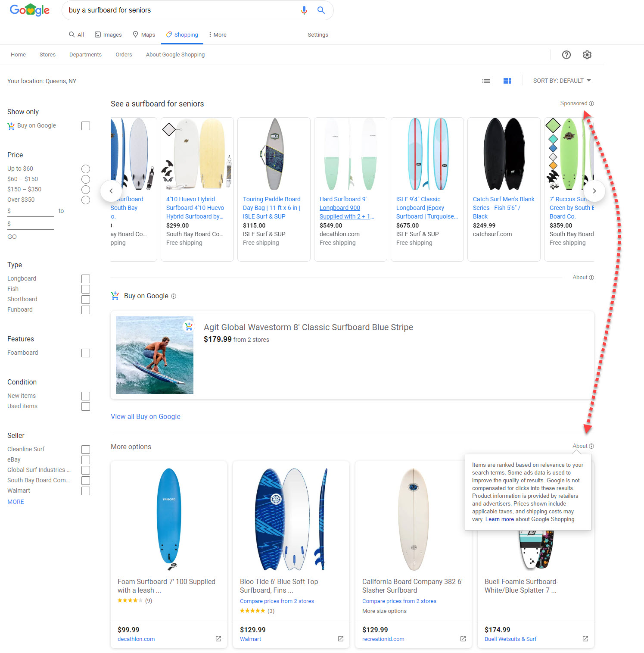Screen dimensions: 644x653
Task: Open the help question mark icon
Action: click(566, 55)
